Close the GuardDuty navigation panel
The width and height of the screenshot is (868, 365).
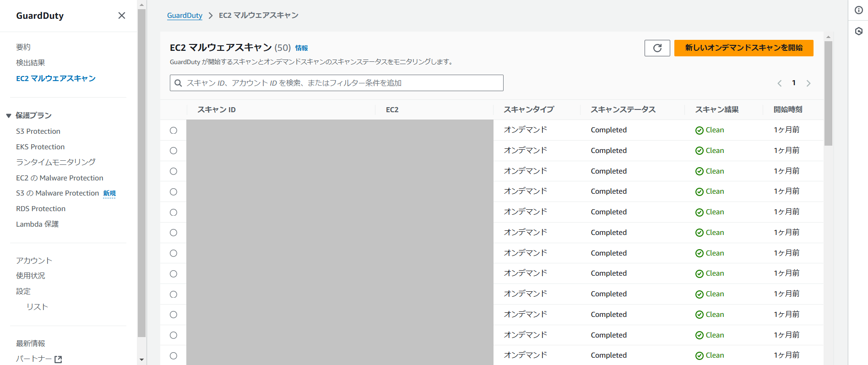tap(122, 16)
